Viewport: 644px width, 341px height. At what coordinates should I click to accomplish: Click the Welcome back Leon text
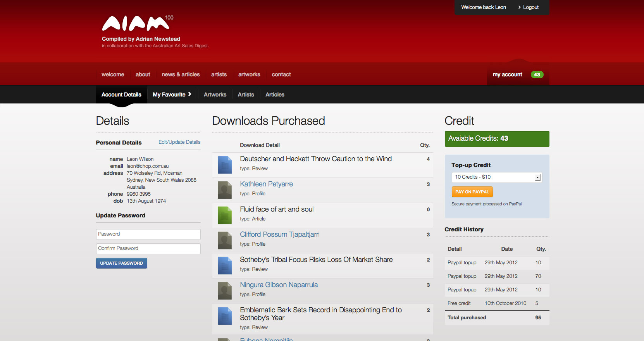[x=484, y=7]
